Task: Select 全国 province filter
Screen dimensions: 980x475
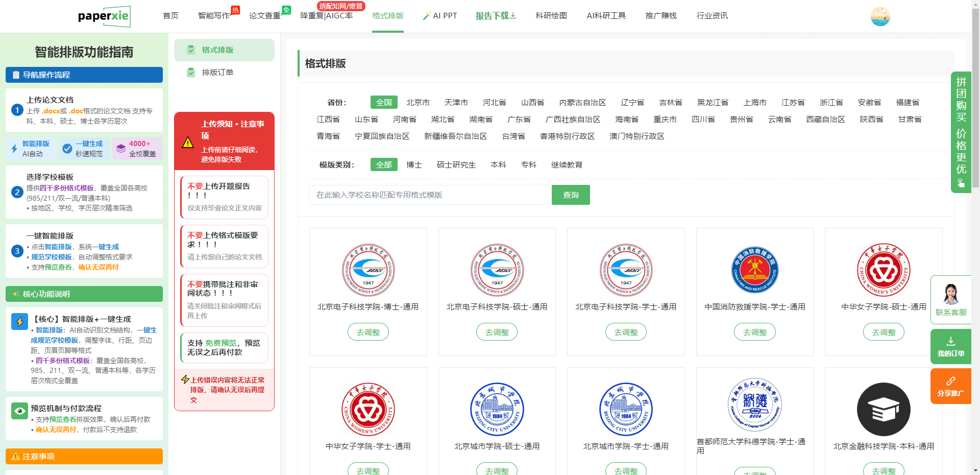Action: point(384,103)
